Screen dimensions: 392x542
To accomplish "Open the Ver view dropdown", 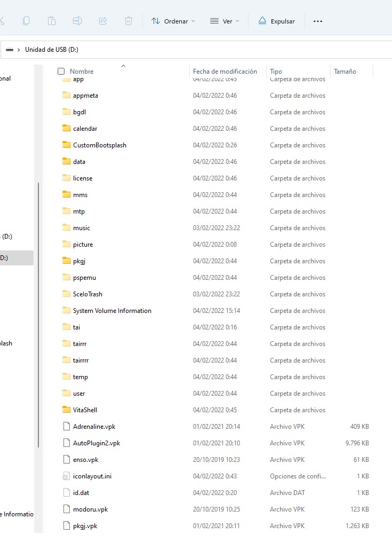I will tap(225, 21).
